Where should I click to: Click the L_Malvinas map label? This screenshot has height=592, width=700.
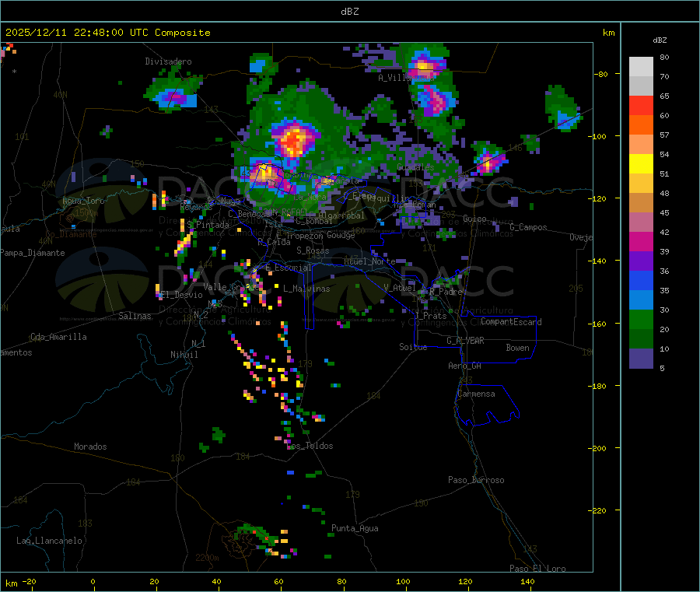pos(306,289)
